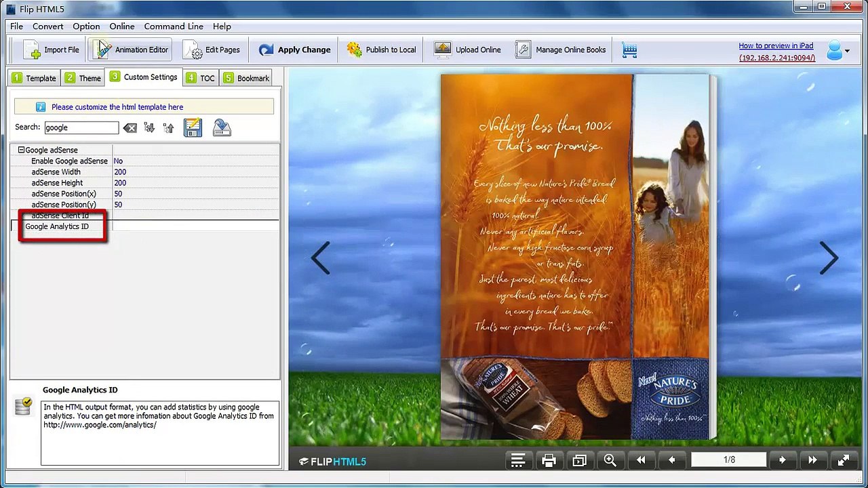Open the Animation Editor

(x=131, y=49)
